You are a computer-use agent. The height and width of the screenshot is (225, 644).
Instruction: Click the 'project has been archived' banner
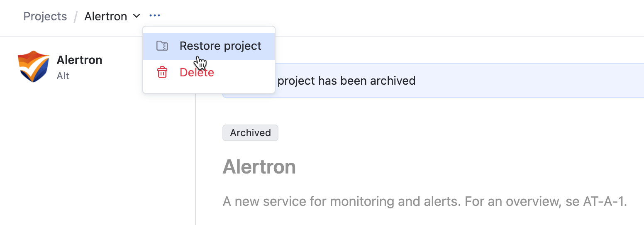346,81
